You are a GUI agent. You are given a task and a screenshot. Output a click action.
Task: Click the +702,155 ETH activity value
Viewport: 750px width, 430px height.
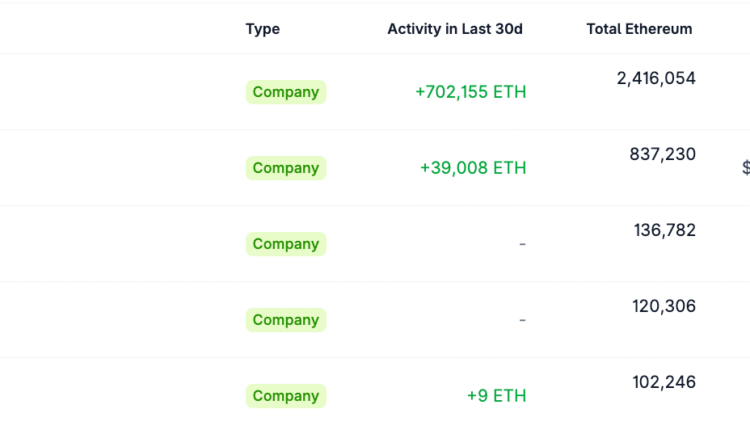470,92
